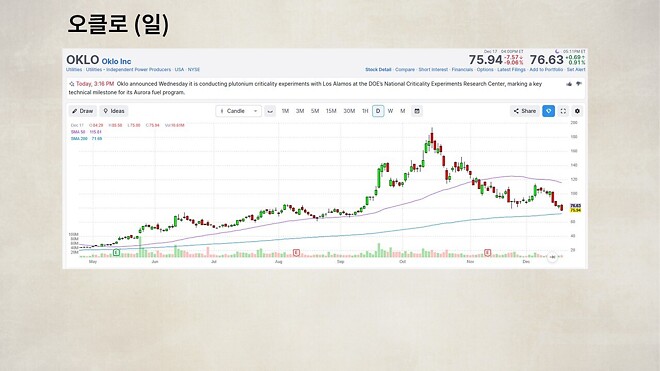Open the Compare link
The image size is (660, 371).
coord(405,69)
